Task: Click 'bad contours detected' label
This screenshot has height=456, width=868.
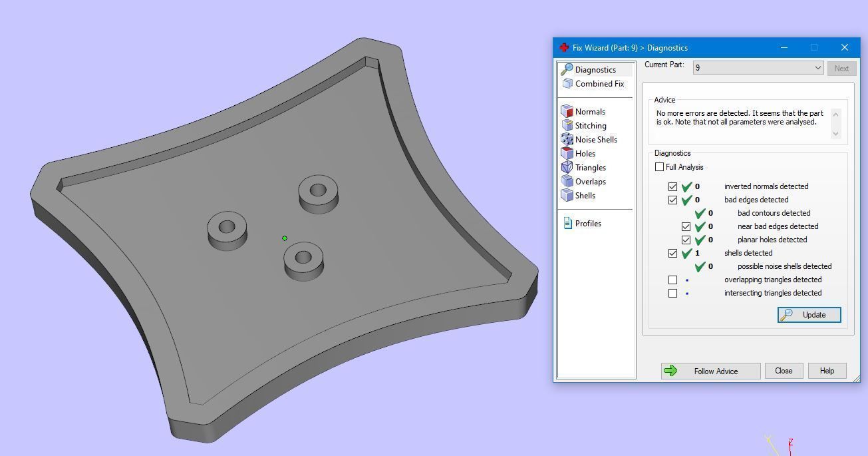Action: (x=774, y=213)
